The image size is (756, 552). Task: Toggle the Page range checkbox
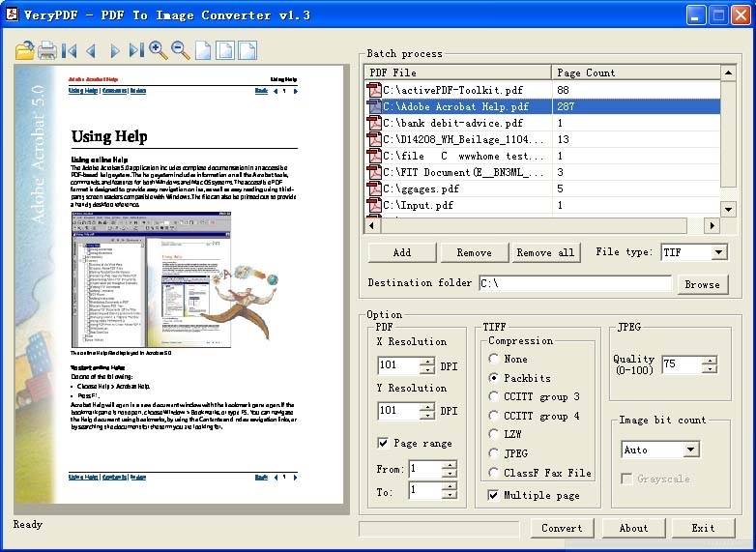click(383, 443)
